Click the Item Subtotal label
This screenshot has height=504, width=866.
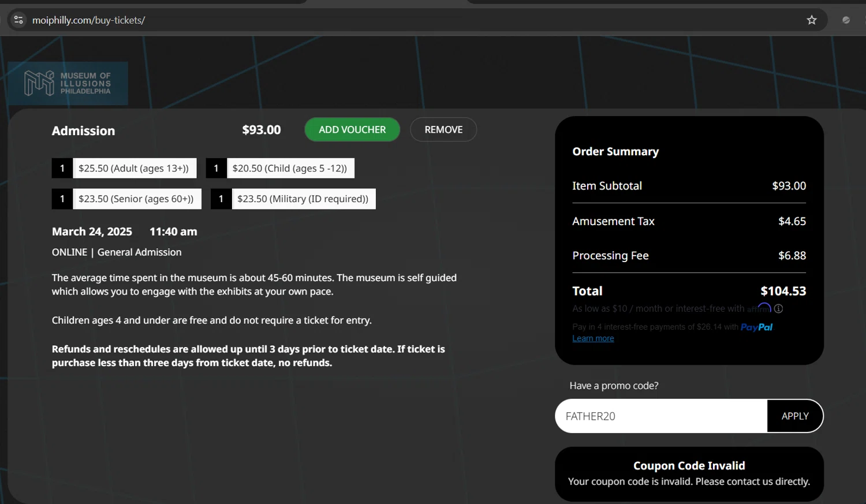tap(607, 186)
